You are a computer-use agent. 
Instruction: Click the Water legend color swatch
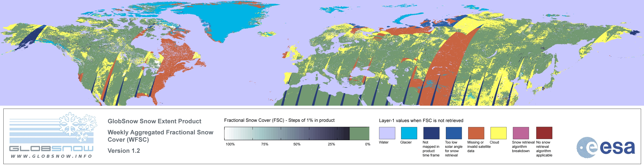pyautogui.click(x=387, y=133)
